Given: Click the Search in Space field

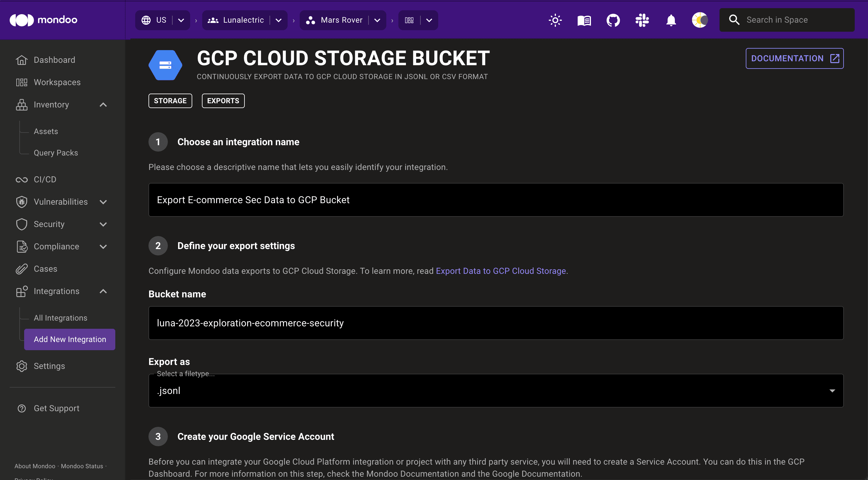Looking at the screenshot, I should [787, 20].
